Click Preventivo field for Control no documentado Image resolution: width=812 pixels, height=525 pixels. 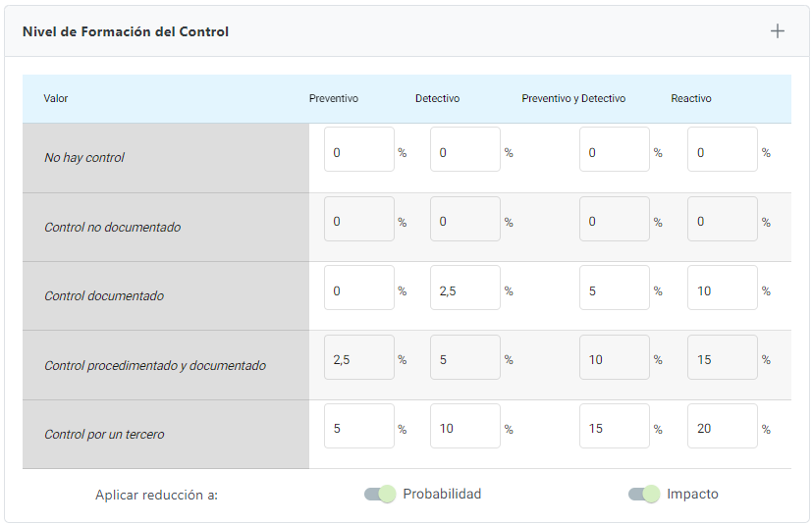[358, 220]
